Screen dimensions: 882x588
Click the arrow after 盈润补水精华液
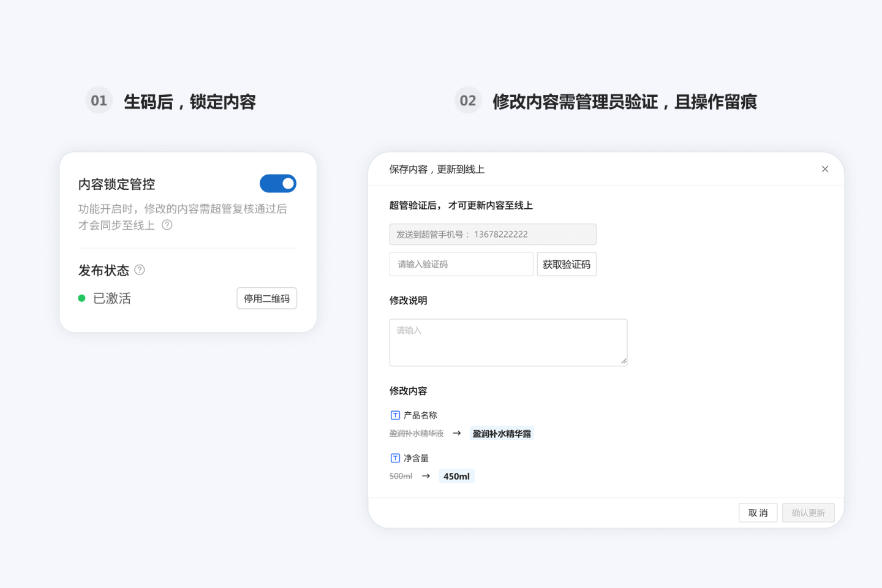(x=457, y=433)
